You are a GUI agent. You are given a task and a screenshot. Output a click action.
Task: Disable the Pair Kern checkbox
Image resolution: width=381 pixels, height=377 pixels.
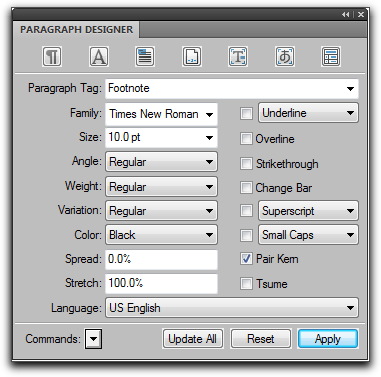point(246,259)
